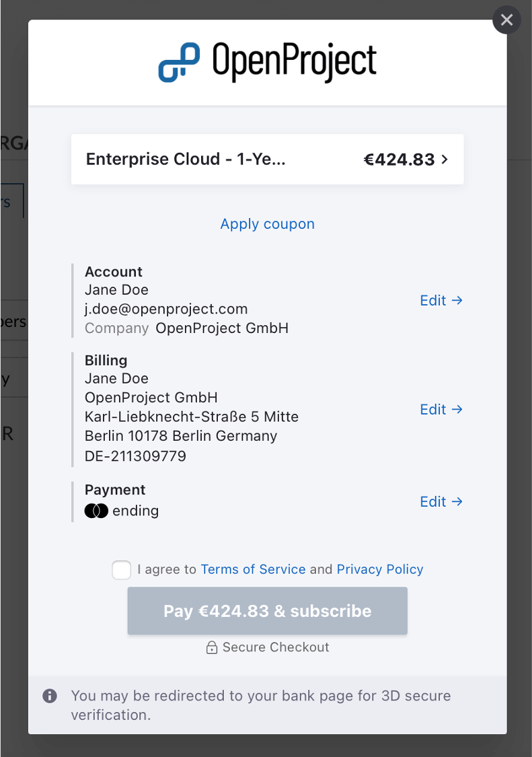This screenshot has height=757, width=532.
Task: Switch to the tab visible behind the modal
Action: point(12,200)
